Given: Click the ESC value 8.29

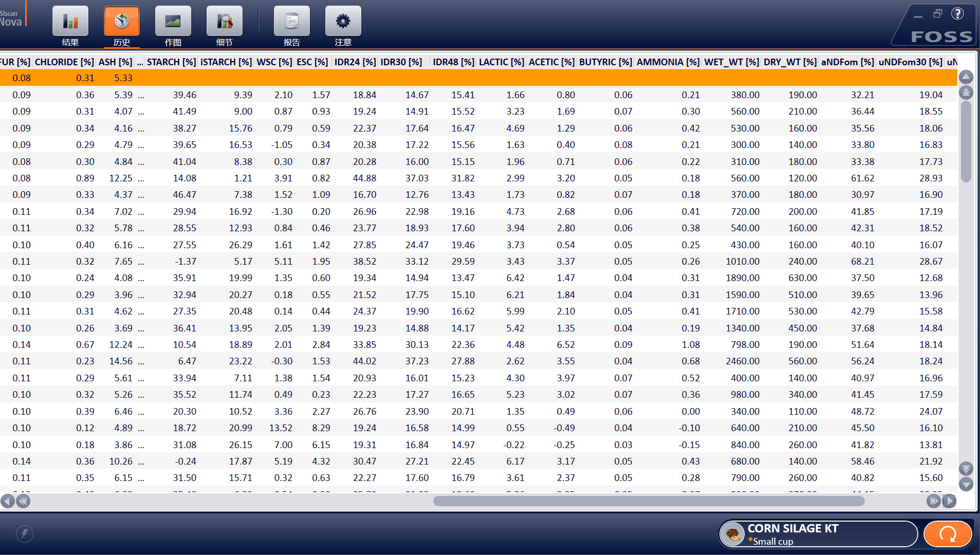Looking at the screenshot, I should pos(321,428).
